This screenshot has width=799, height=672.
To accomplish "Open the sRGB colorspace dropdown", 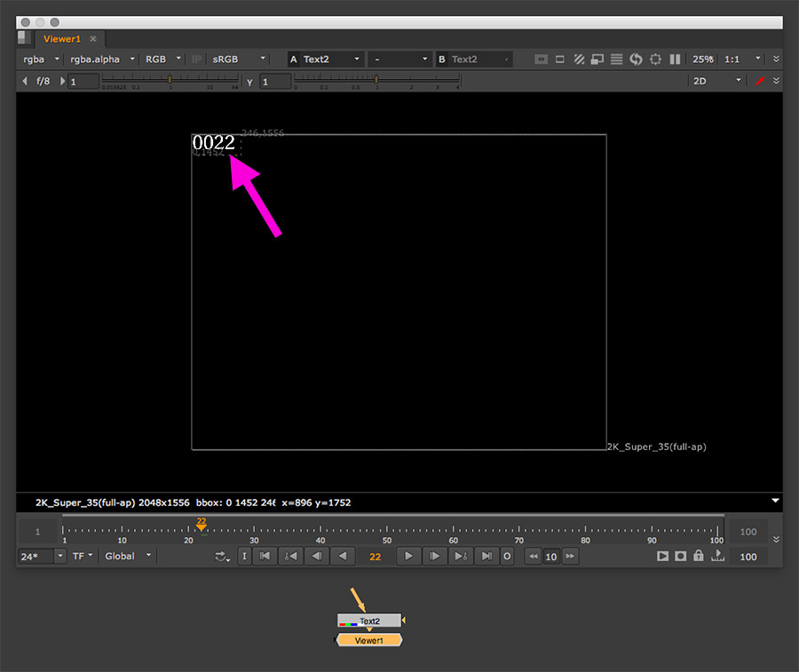I will click(x=238, y=59).
